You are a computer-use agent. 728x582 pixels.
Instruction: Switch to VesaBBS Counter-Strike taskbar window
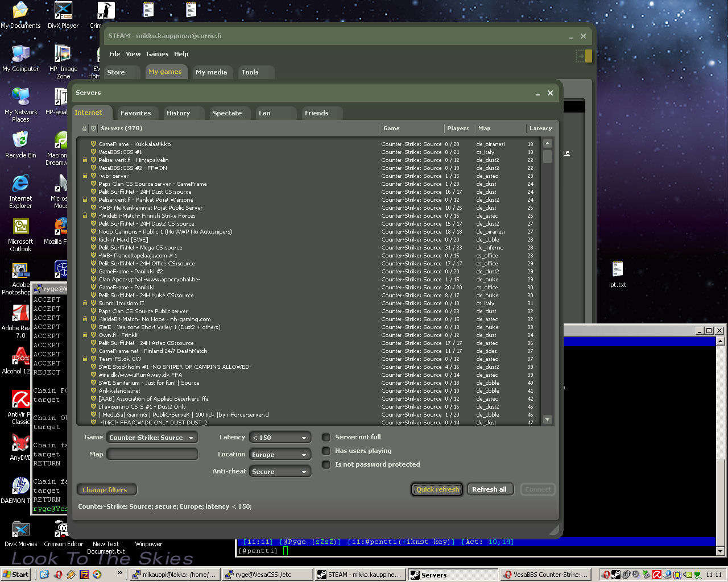[x=545, y=575]
